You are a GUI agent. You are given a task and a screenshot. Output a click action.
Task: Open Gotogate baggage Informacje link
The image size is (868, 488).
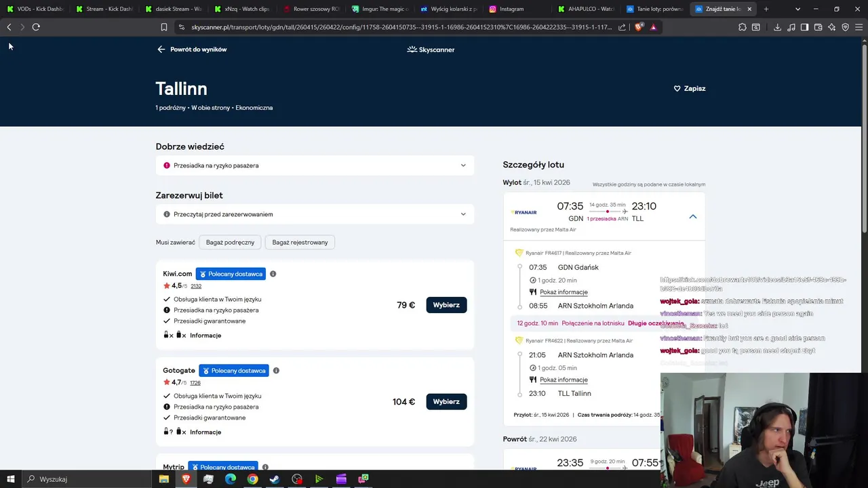tap(205, 432)
